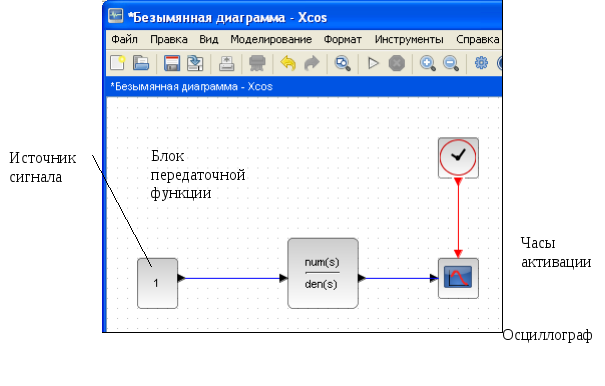The width and height of the screenshot is (605, 386).
Task: Open the Файл menu
Action: coord(124,39)
